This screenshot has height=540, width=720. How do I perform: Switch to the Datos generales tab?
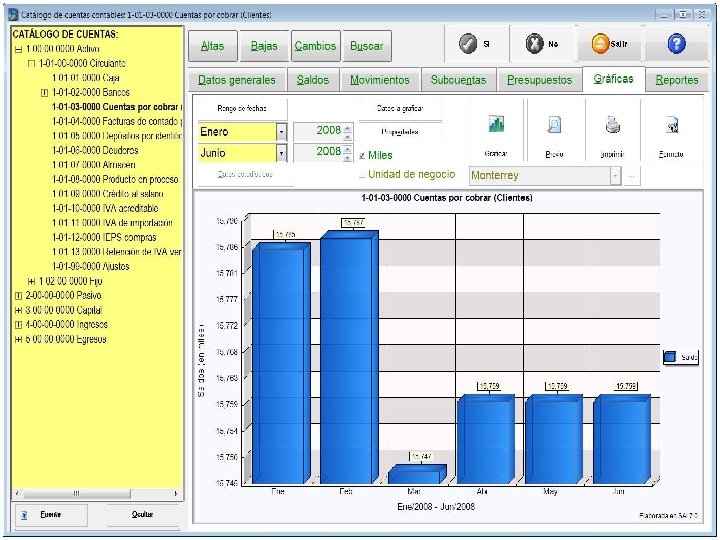[x=236, y=80]
